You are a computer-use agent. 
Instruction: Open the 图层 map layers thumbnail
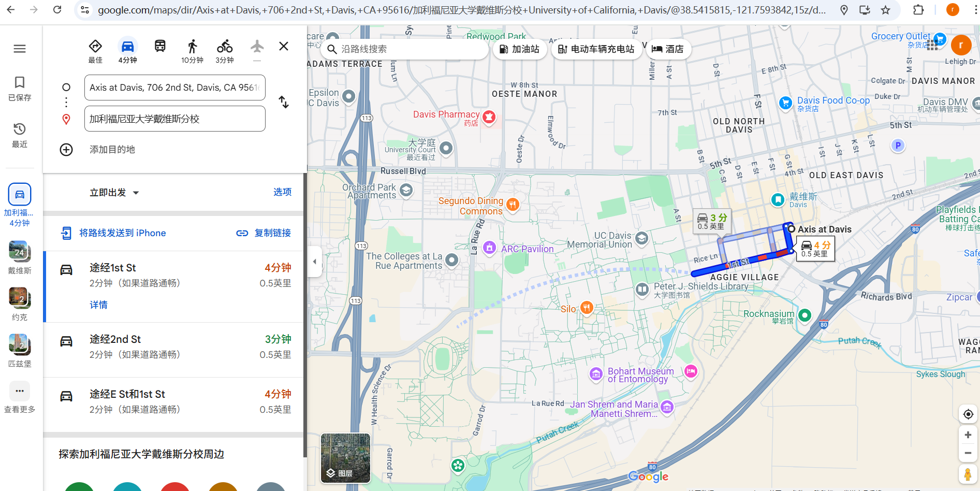pyautogui.click(x=345, y=458)
